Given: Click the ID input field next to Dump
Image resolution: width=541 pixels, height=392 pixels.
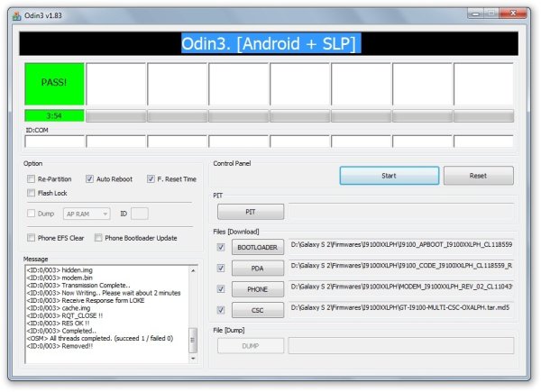Looking at the screenshot, I should tap(140, 214).
